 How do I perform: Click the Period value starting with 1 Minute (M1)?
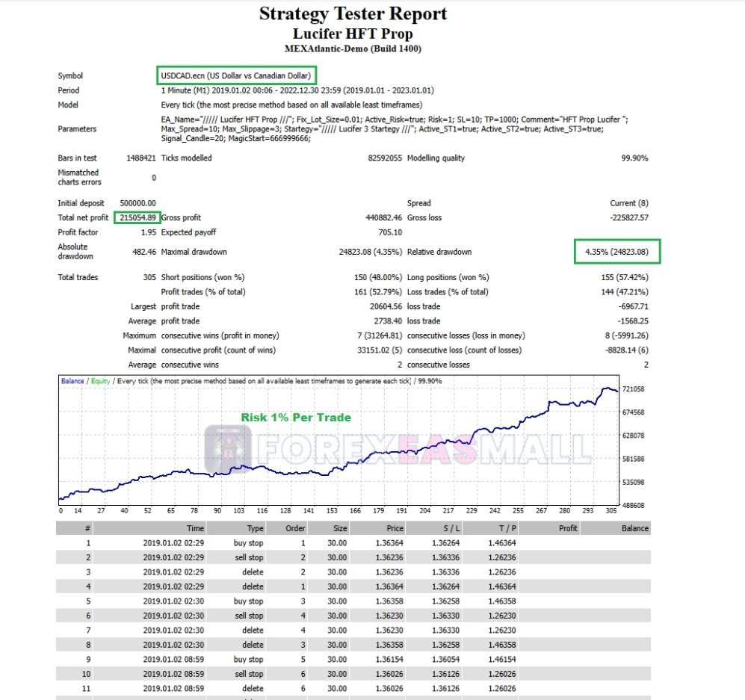[x=297, y=90]
